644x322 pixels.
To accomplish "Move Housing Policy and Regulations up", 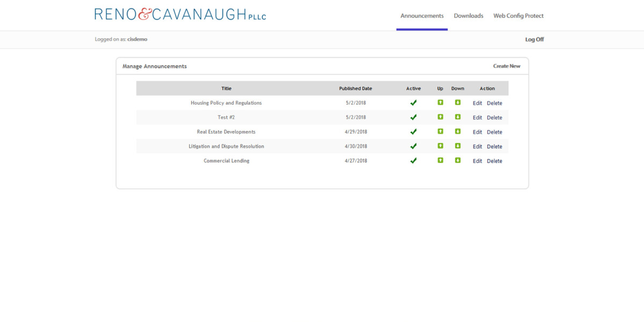I will click(440, 103).
